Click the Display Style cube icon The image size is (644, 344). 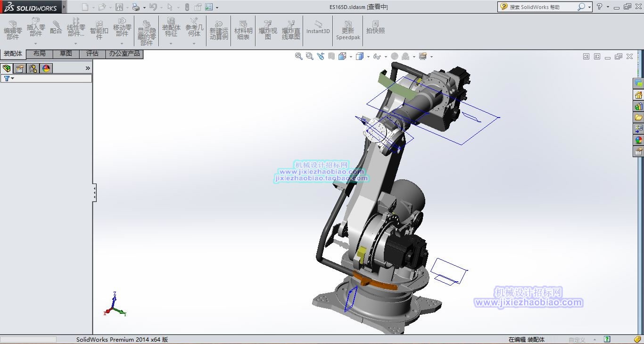(360, 56)
